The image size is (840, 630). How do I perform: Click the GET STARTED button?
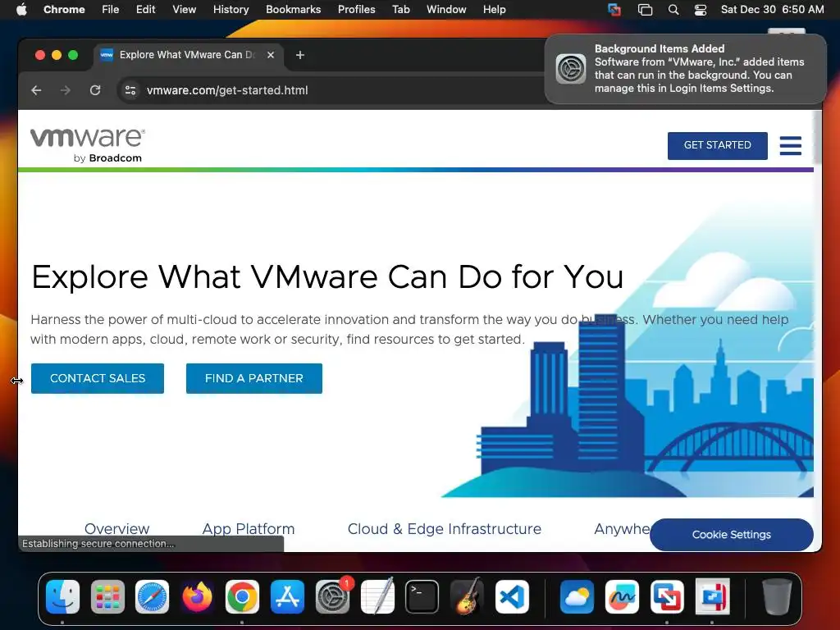[x=717, y=145]
